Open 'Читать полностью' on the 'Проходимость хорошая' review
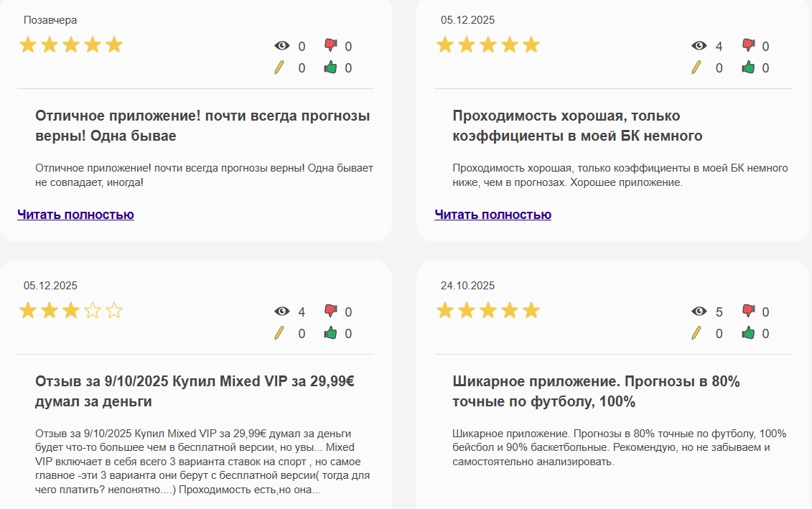The image size is (812, 509). 491,215
